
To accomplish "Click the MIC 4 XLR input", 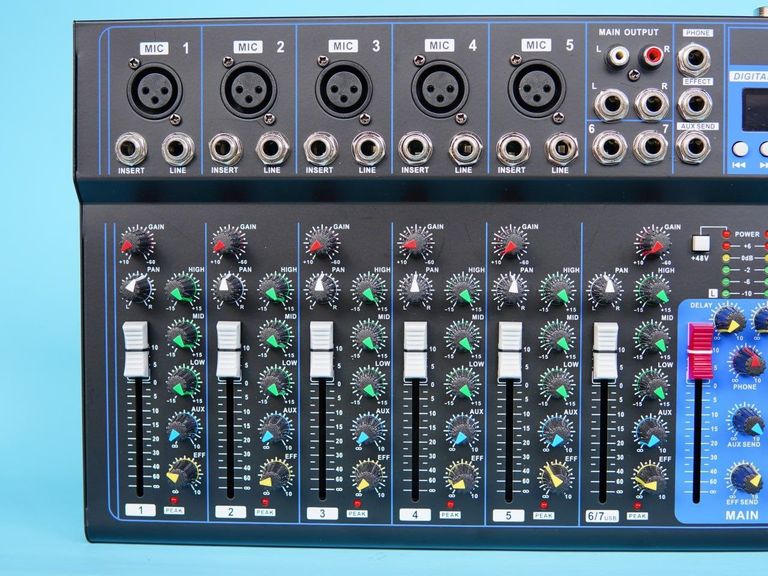I will 439,89.
